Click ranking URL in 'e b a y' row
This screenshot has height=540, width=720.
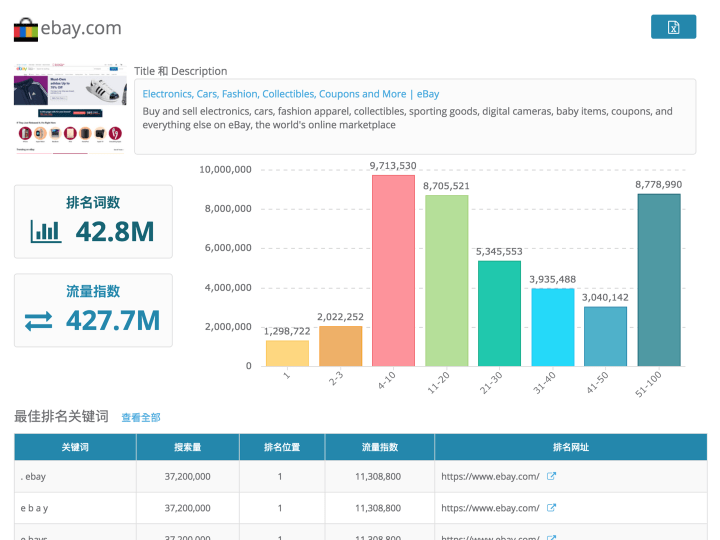tap(490, 508)
